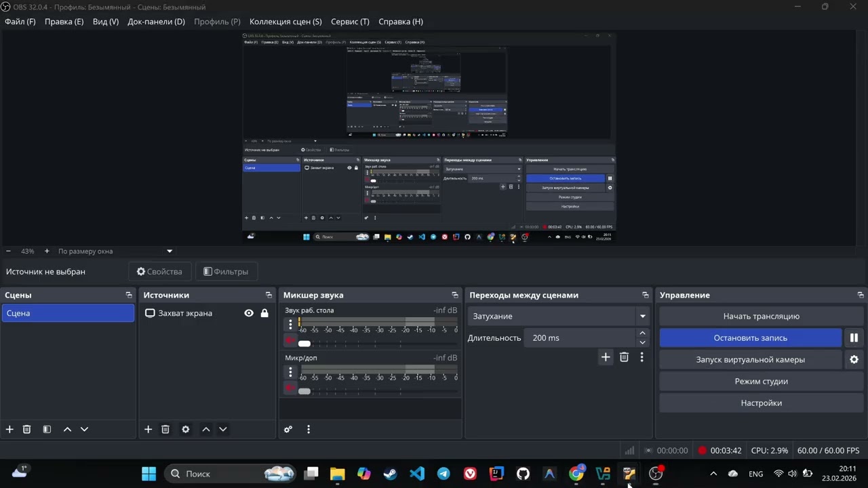Image resolution: width=868 pixels, height=488 pixels.
Task: Toggle lock on Захват экрана source
Action: [x=264, y=313]
